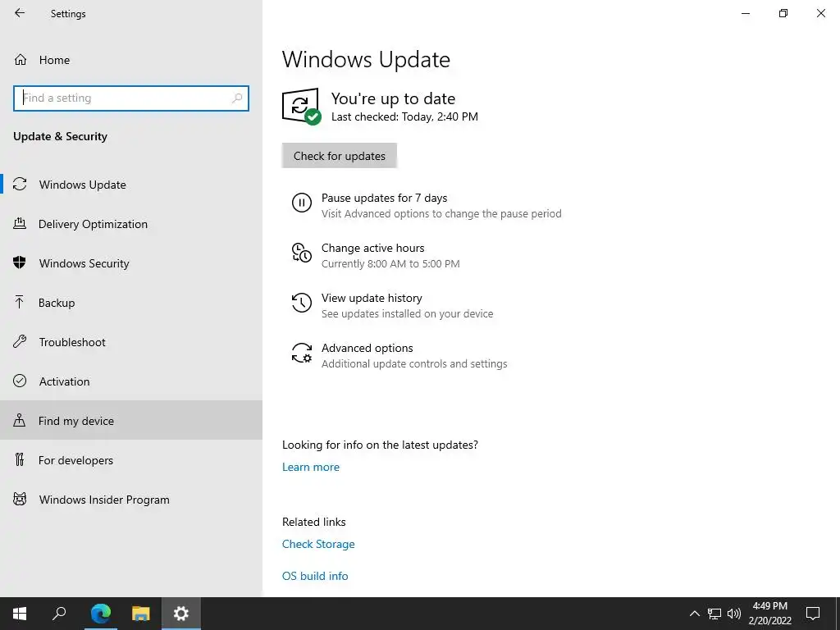The width and height of the screenshot is (840, 630).
Task: Select Pause updates for 7 days
Action: [427, 205]
